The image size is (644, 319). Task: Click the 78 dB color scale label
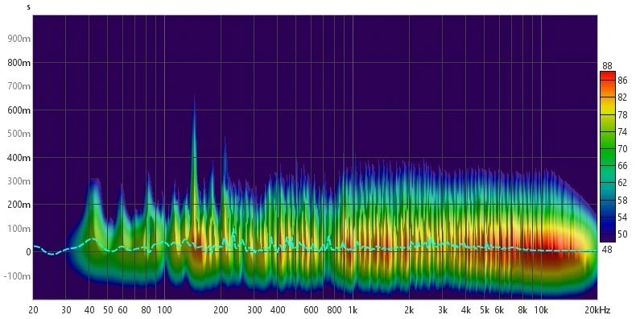coord(622,114)
